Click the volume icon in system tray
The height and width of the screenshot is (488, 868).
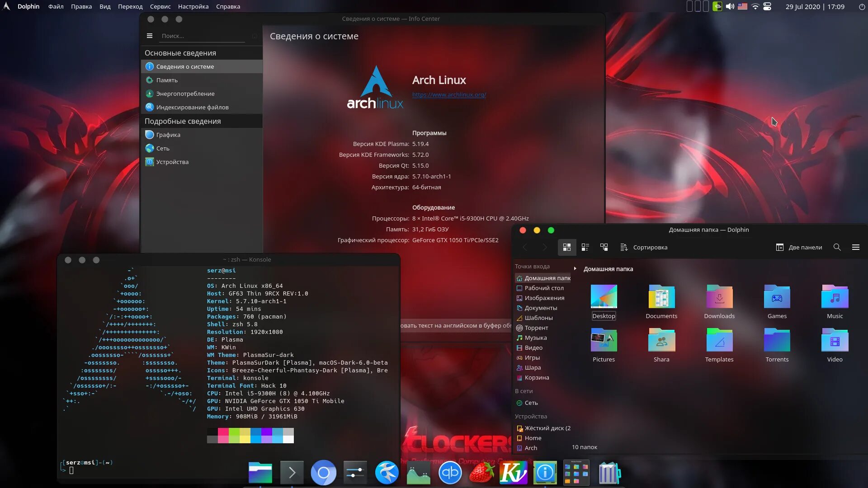(730, 6)
